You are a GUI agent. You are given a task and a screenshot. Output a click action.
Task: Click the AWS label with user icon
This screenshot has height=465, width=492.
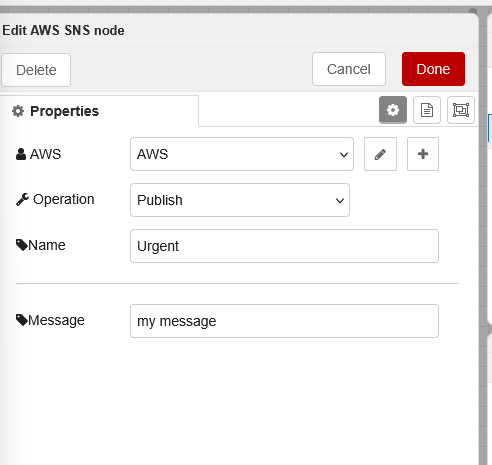click(38, 154)
